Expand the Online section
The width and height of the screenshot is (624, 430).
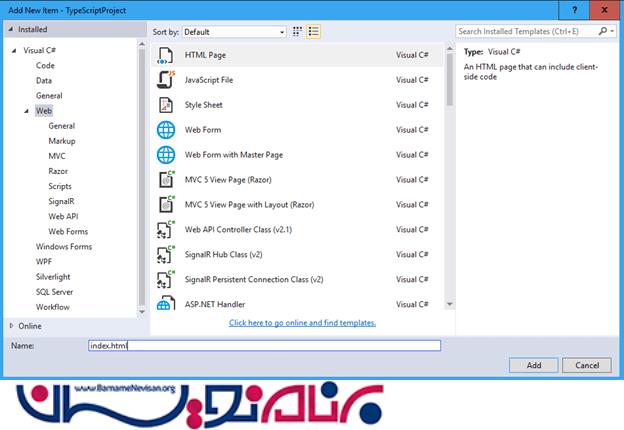(x=11, y=326)
